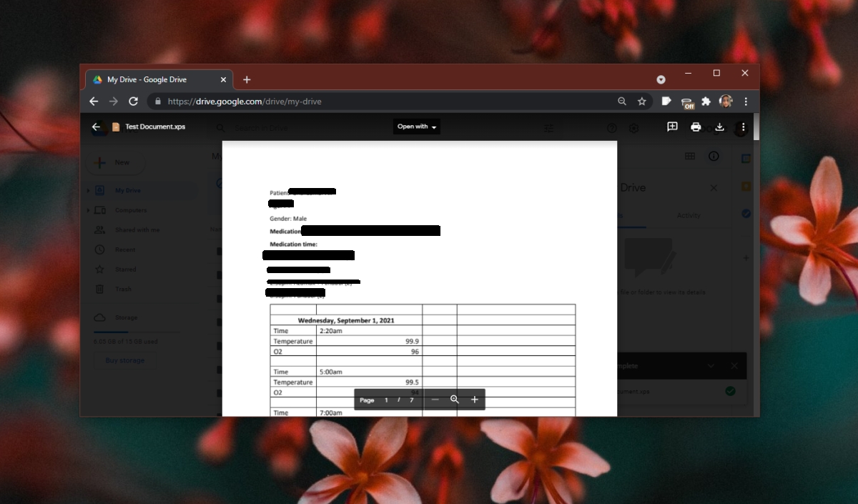858x504 pixels.
Task: Open the 'Open with' dropdown
Action: tap(417, 127)
